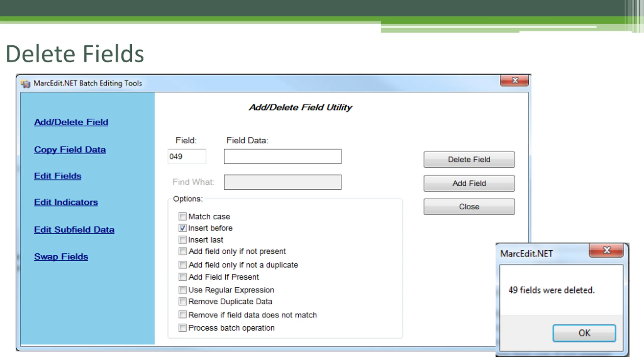The image size is (644, 362).
Task: Click the Delete Field button
Action: pos(469,159)
